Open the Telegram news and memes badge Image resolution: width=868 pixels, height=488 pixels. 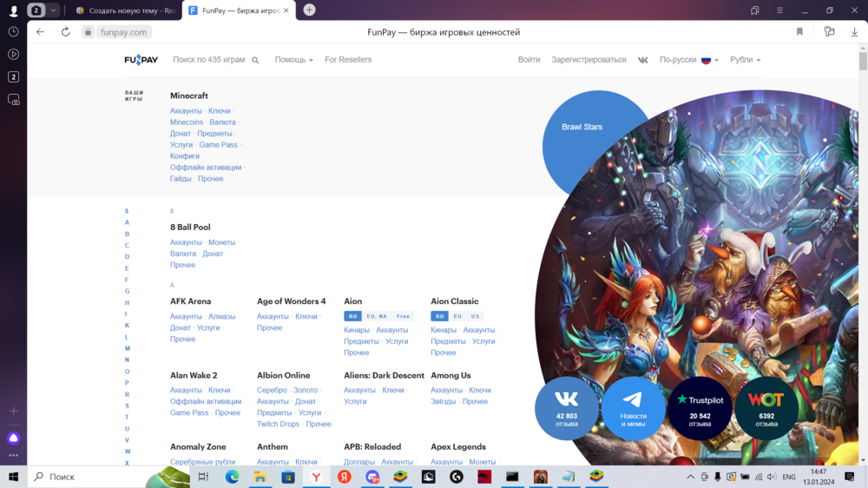pyautogui.click(x=633, y=408)
